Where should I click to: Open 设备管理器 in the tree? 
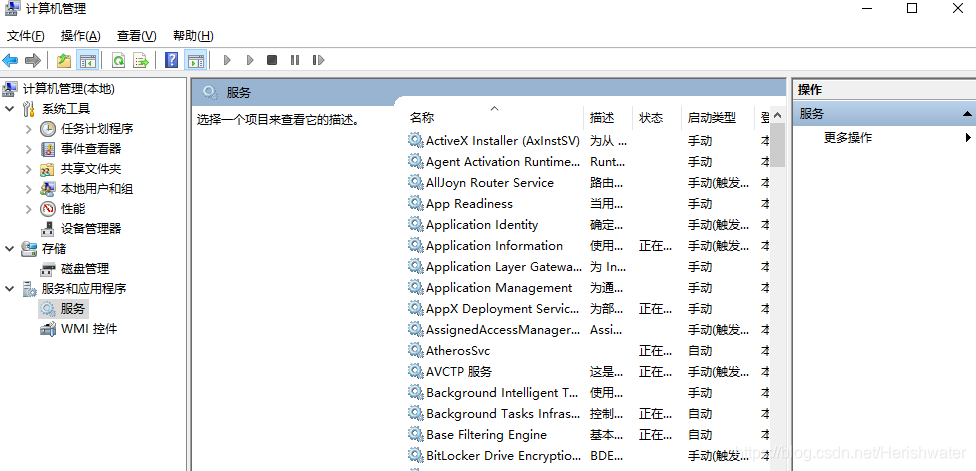[x=91, y=229]
